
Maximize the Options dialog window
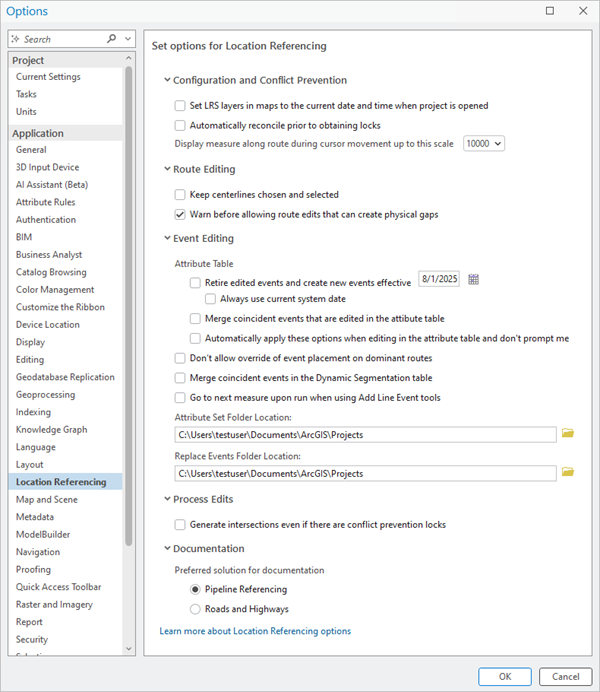coord(550,11)
